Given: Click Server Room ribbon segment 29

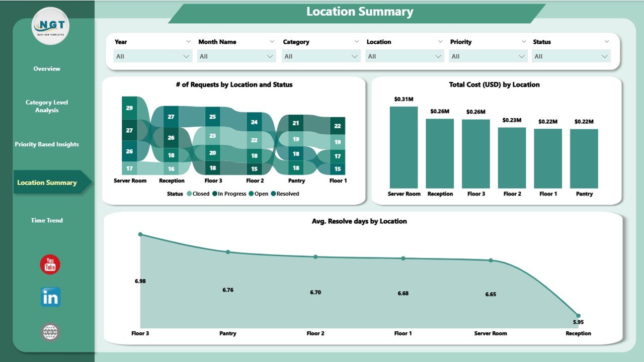Looking at the screenshot, I should click(129, 108).
